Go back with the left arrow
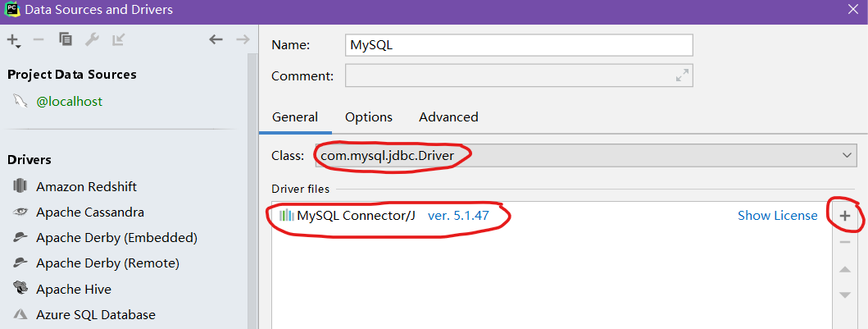868x329 pixels. pyautogui.click(x=216, y=39)
